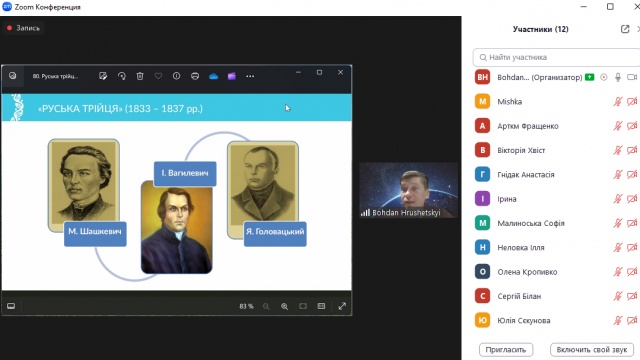Maximize the Zoom conference window
Screen dimensions: 640x360
[610, 7]
